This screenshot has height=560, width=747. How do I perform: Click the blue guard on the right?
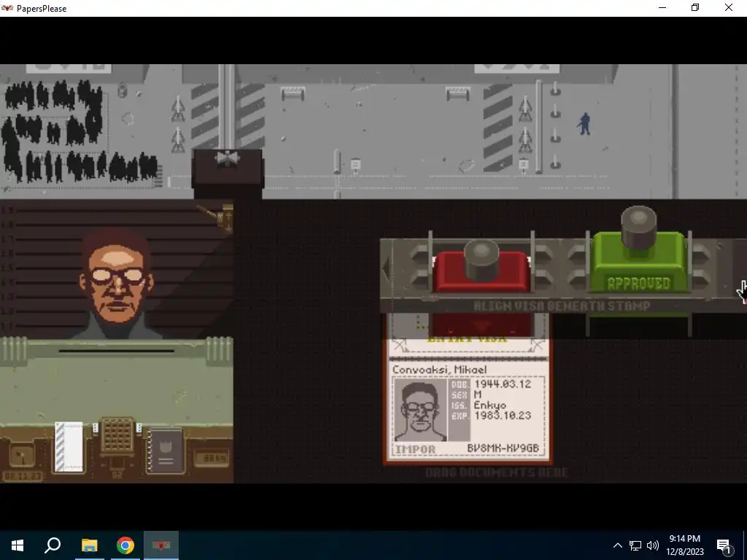pos(584,124)
